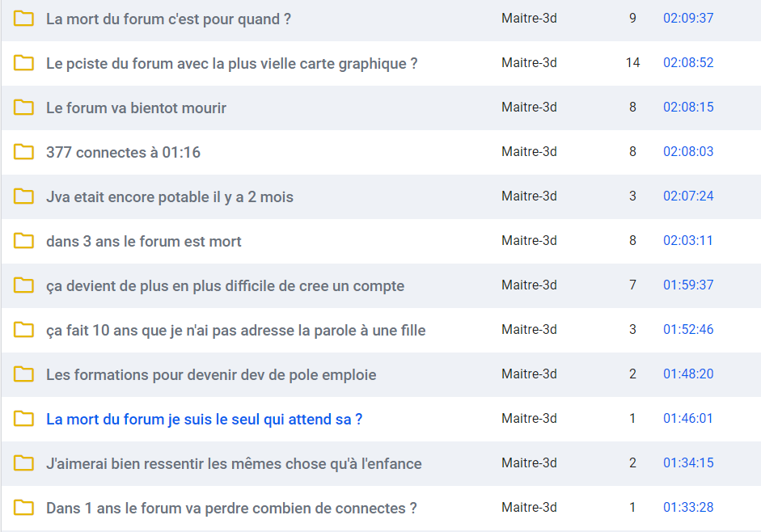Open topic 'ça devient de plus en plus difficile de cree un compte'

click(x=225, y=286)
